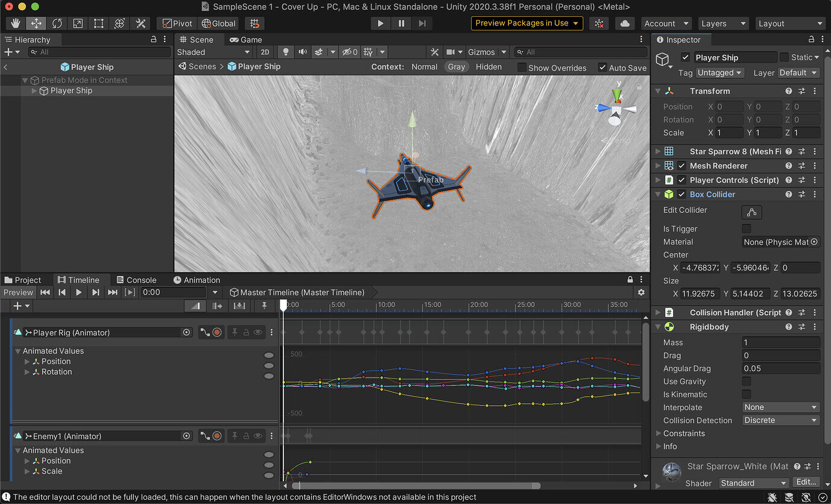Click the grid snapping icon in the toolbar
831x504 pixels.
[x=254, y=23]
